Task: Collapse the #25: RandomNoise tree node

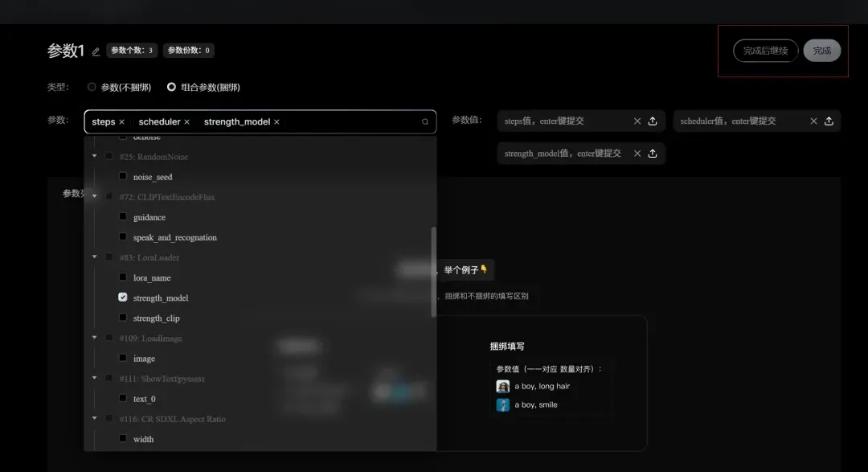Action: click(x=95, y=156)
